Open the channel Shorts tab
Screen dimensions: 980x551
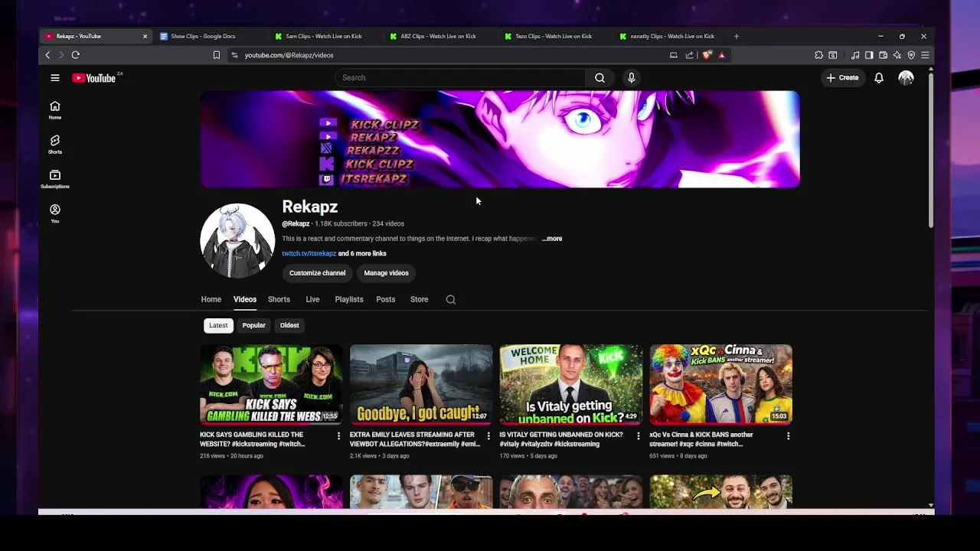[x=279, y=299]
